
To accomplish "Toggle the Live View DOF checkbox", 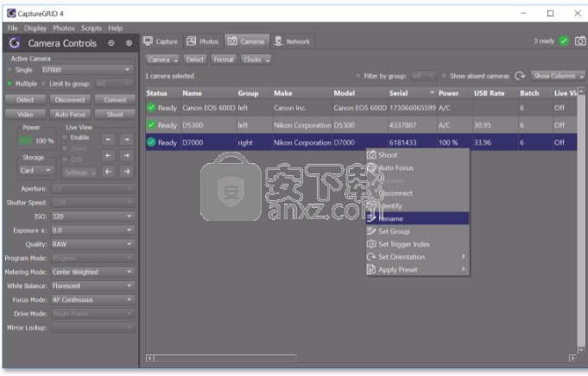I will [65, 160].
